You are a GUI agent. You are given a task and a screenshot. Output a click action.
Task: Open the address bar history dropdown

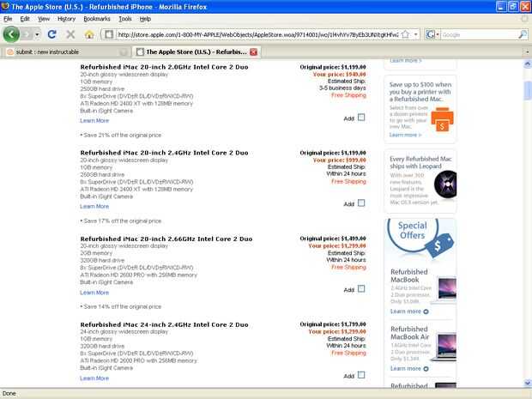click(x=415, y=34)
